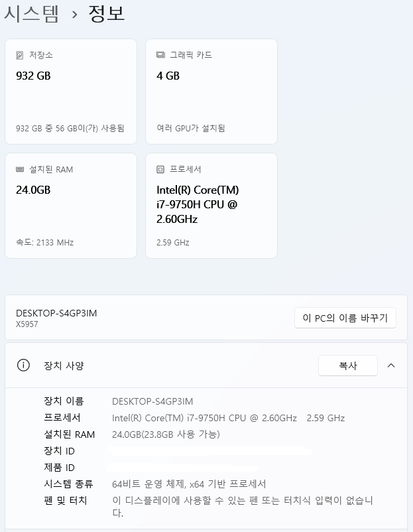
Task: Click the graphics card icon
Action: click(x=160, y=55)
